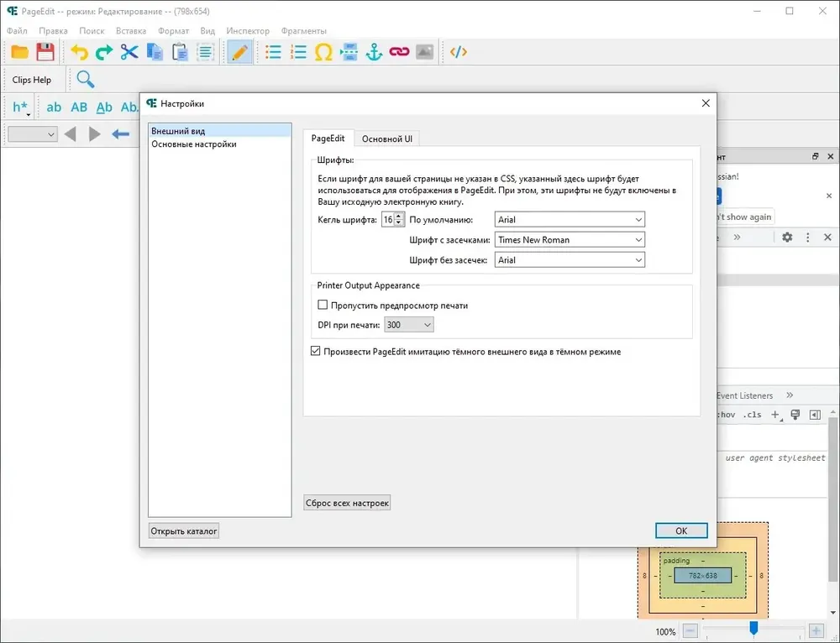Viewport: 840px width, 643px height.
Task: Cut selection with the scissors icon
Action: pyautogui.click(x=129, y=52)
